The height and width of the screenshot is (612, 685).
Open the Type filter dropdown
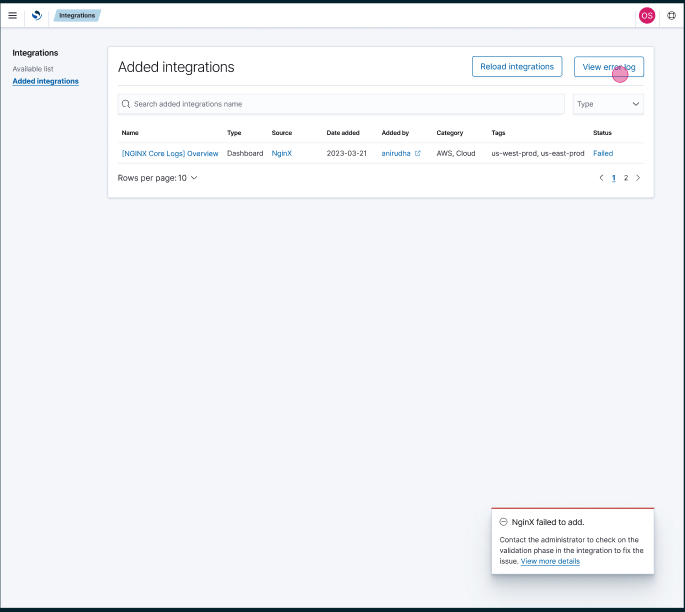click(608, 104)
